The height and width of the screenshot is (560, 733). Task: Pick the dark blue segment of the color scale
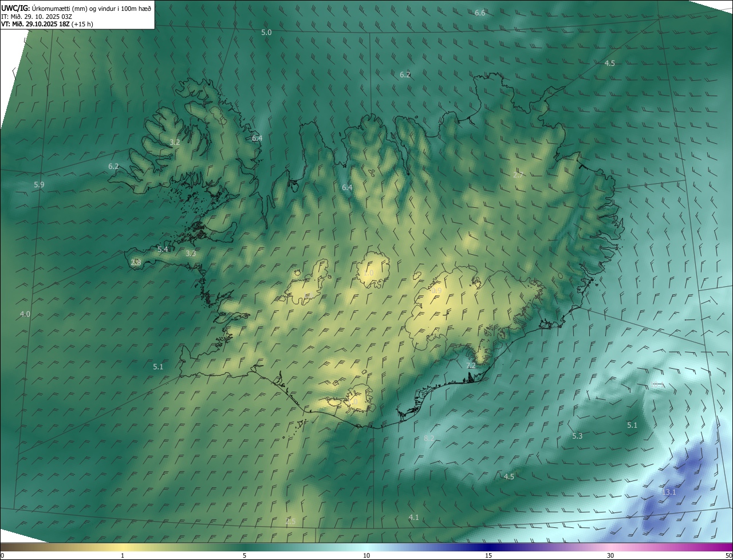pyautogui.click(x=488, y=547)
